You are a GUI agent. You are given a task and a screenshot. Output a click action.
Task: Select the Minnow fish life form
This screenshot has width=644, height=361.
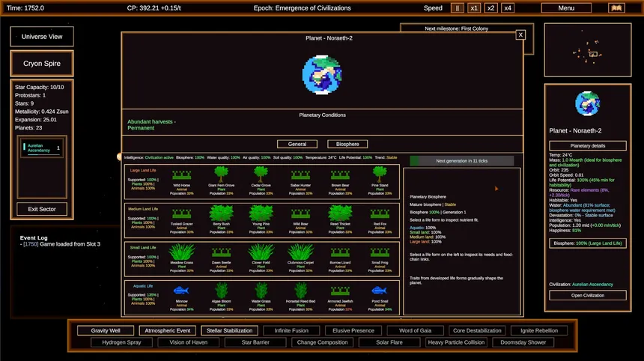pyautogui.click(x=181, y=291)
